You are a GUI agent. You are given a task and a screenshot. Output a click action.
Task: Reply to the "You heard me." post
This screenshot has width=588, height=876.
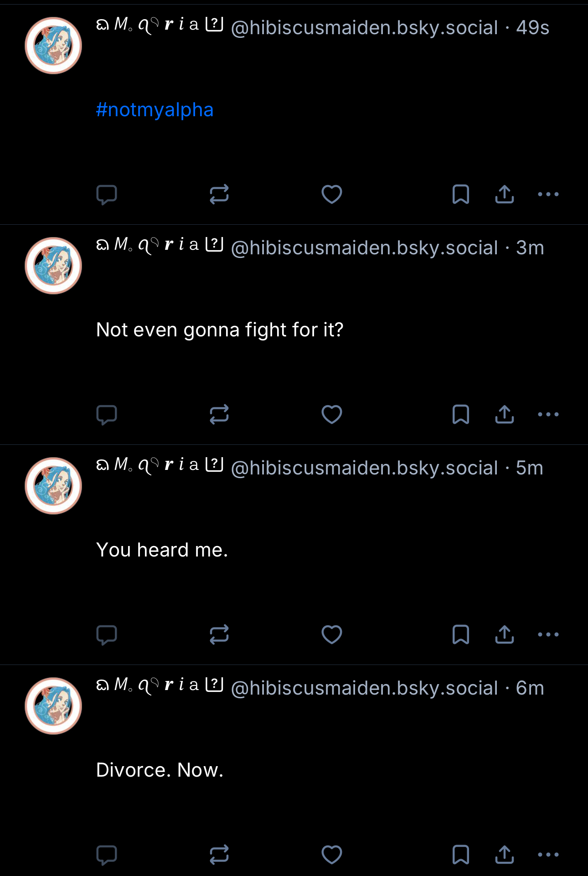point(107,635)
